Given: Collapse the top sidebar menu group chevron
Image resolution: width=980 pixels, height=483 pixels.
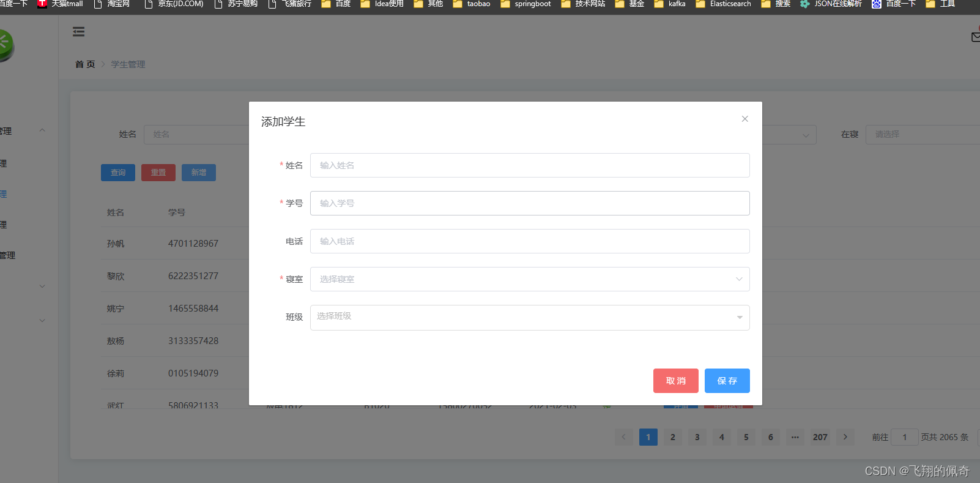Looking at the screenshot, I should click(x=42, y=130).
